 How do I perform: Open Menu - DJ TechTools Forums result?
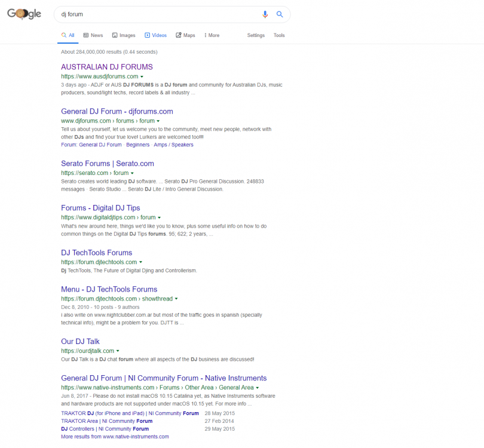[109, 290]
